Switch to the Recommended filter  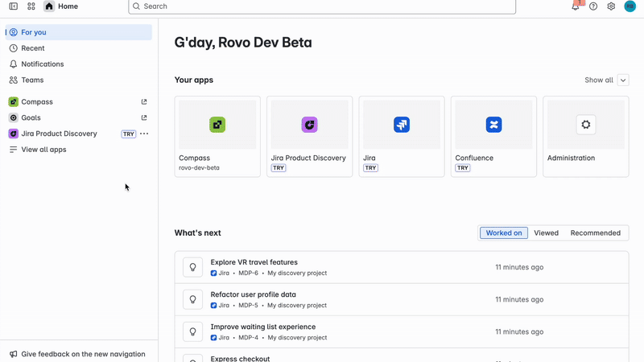[595, 233]
